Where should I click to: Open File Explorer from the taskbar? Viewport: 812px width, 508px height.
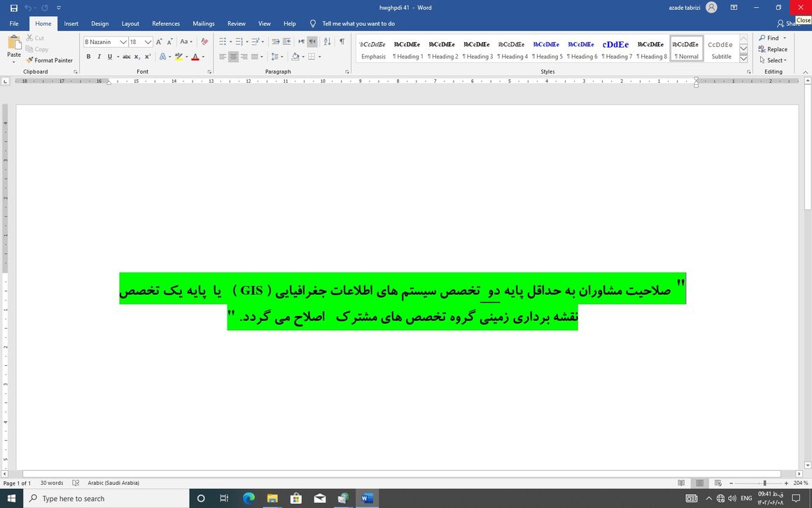pos(272,499)
